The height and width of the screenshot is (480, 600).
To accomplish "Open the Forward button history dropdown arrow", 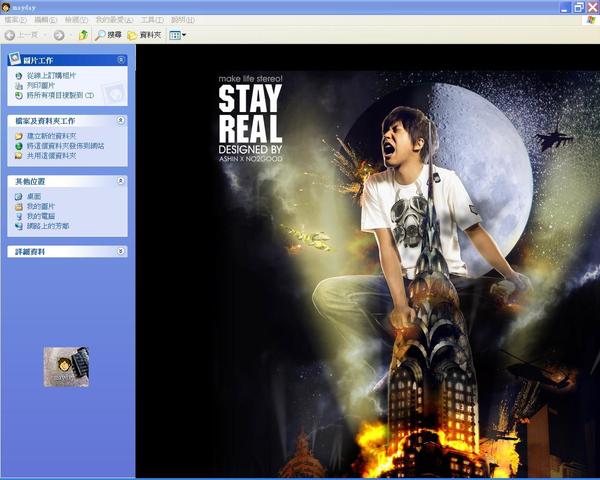I will point(71,35).
